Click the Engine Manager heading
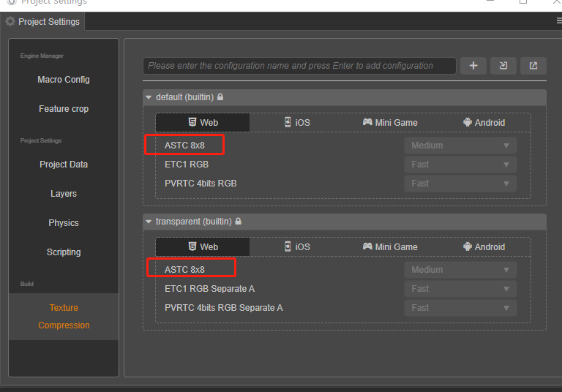The height and width of the screenshot is (392, 562). 42,56
